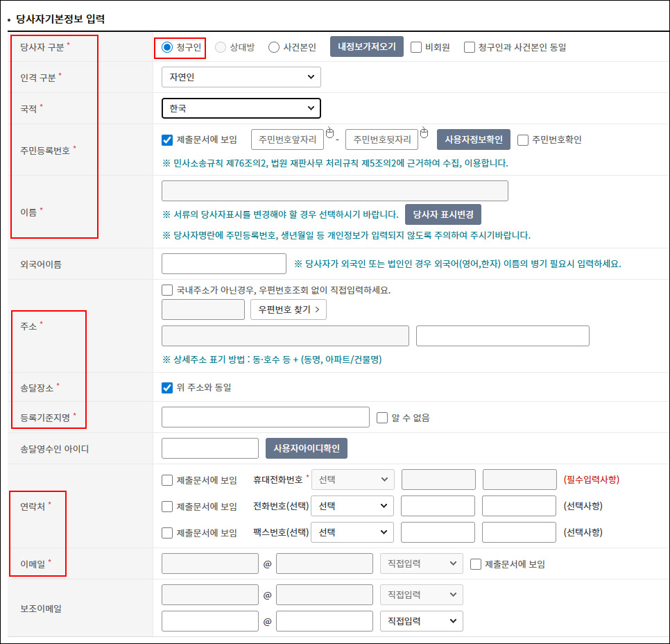Screen dimensions: 670x644
Task: Open 팩스번호(선택) prefix dropdown
Action: [352, 532]
